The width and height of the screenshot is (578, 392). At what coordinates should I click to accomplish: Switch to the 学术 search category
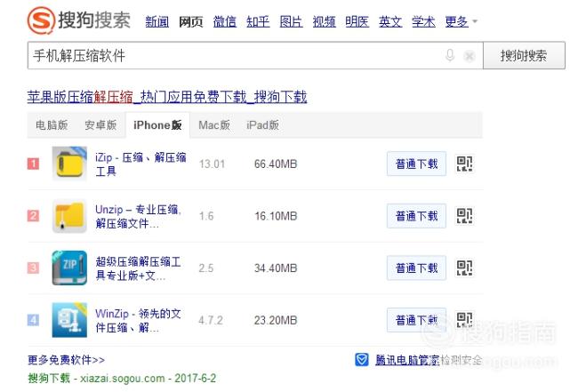tap(423, 21)
